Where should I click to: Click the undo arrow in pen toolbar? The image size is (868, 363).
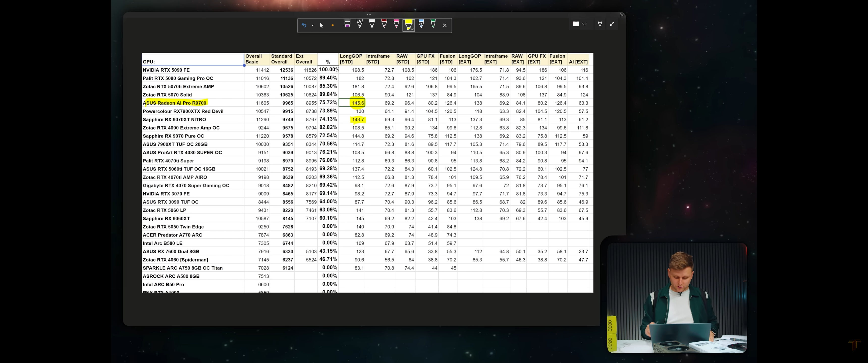(x=304, y=25)
